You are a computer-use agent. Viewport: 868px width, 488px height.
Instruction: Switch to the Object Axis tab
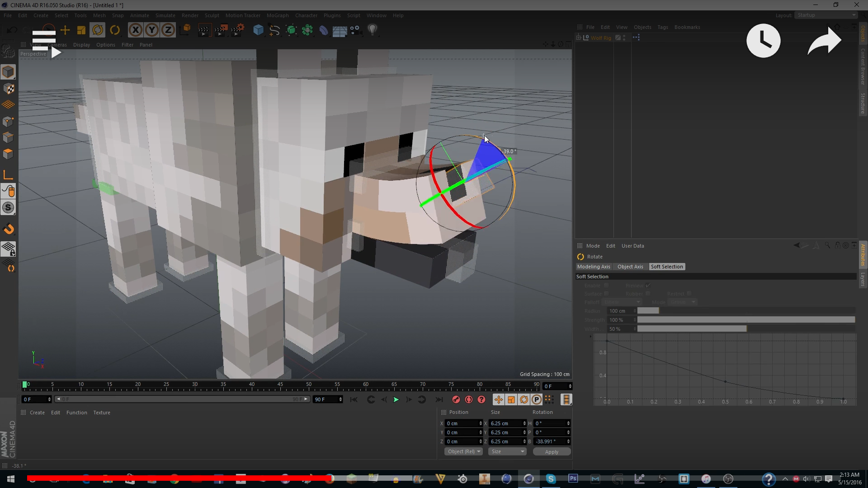pyautogui.click(x=630, y=267)
